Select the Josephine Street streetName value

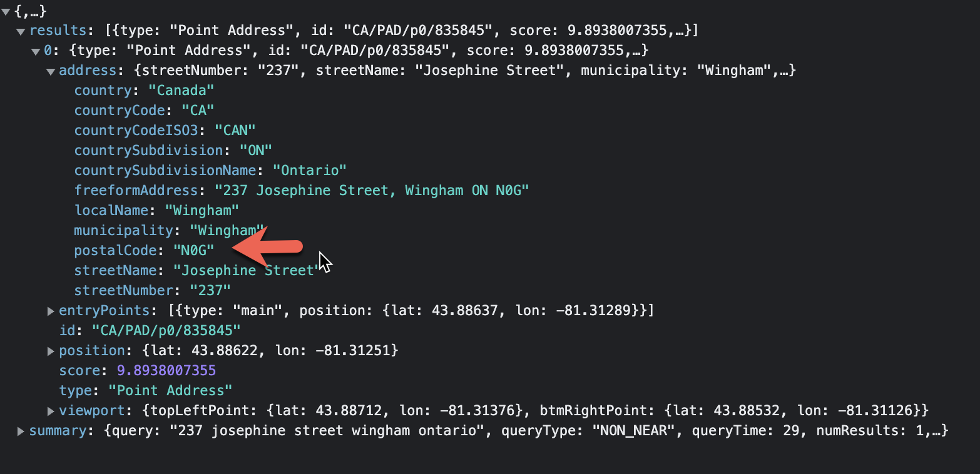pyautogui.click(x=243, y=270)
